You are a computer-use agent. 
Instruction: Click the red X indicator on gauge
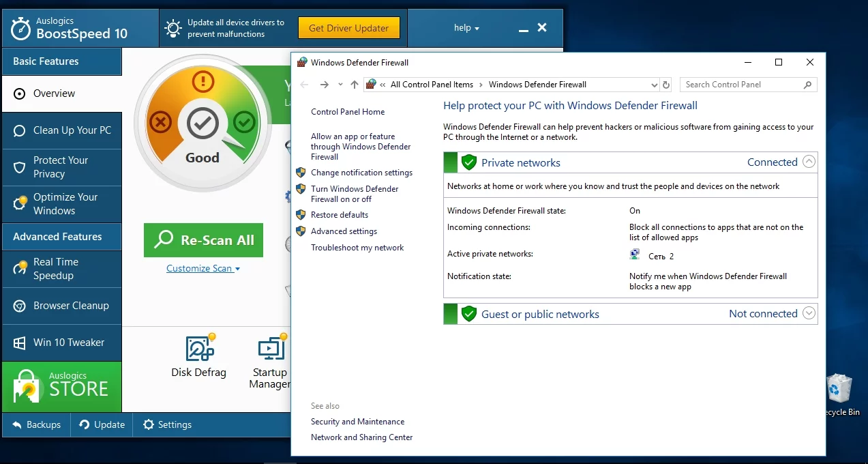click(x=160, y=123)
